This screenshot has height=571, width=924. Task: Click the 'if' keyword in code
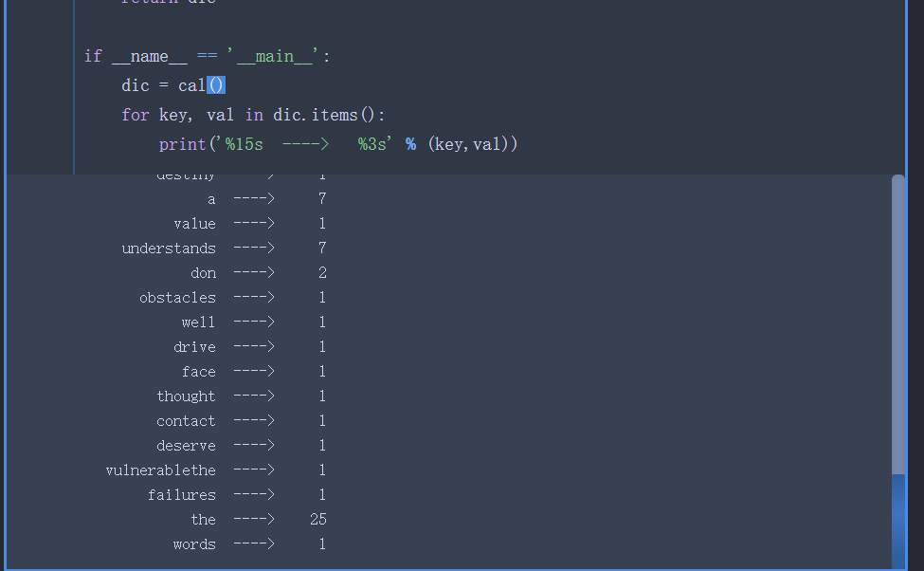tap(93, 56)
